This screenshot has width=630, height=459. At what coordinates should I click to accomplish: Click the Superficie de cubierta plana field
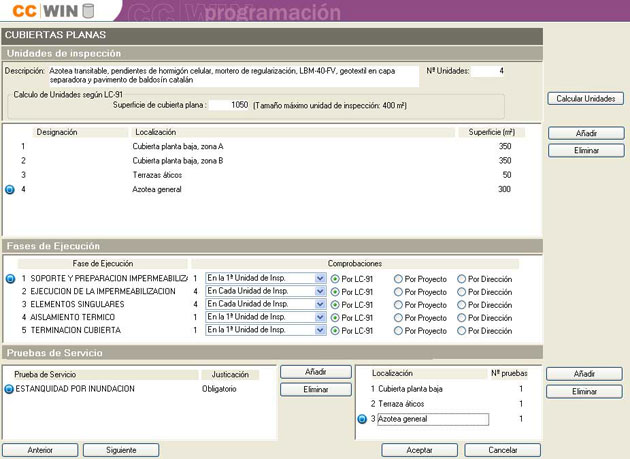229,105
